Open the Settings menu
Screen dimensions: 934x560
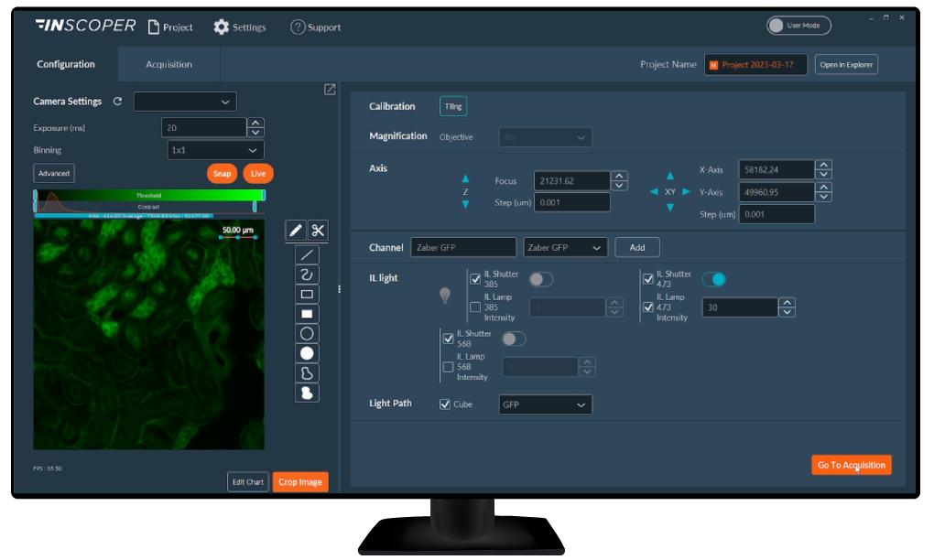239,27
